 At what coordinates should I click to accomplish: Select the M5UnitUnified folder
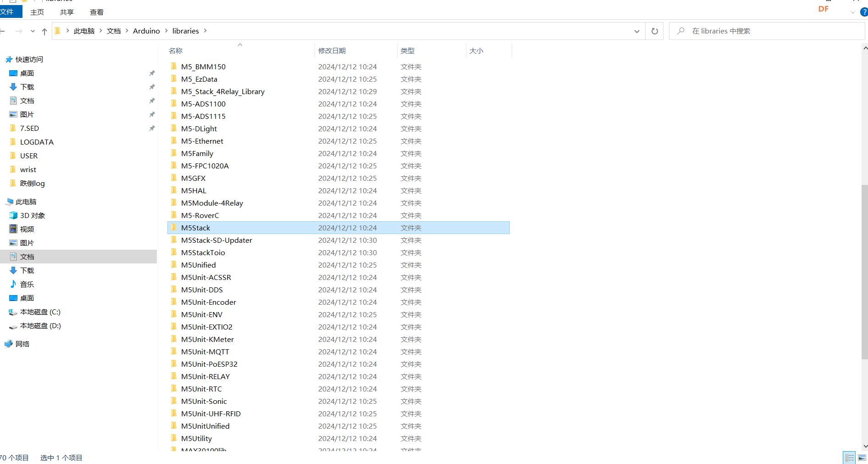point(338,426)
